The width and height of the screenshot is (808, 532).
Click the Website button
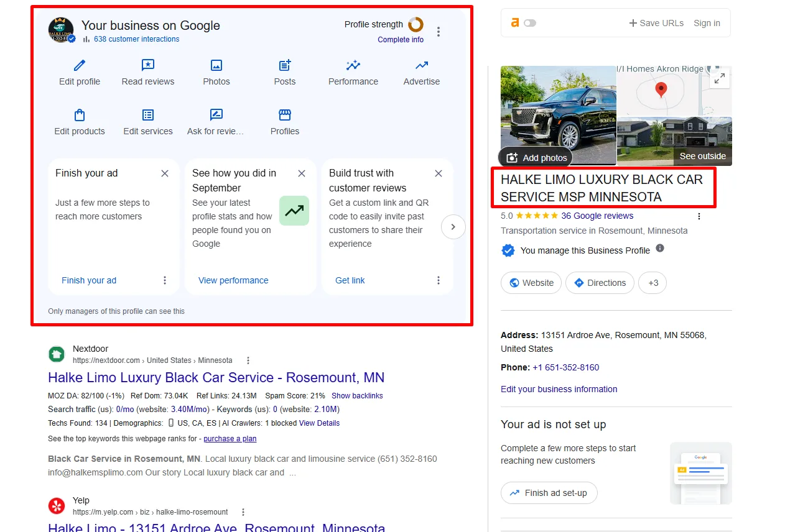coord(531,283)
